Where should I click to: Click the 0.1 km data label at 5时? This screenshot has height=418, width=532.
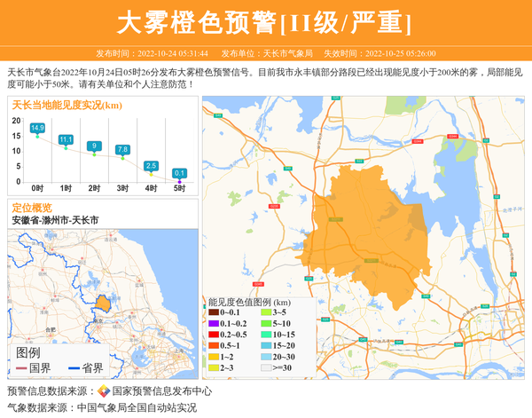(179, 173)
